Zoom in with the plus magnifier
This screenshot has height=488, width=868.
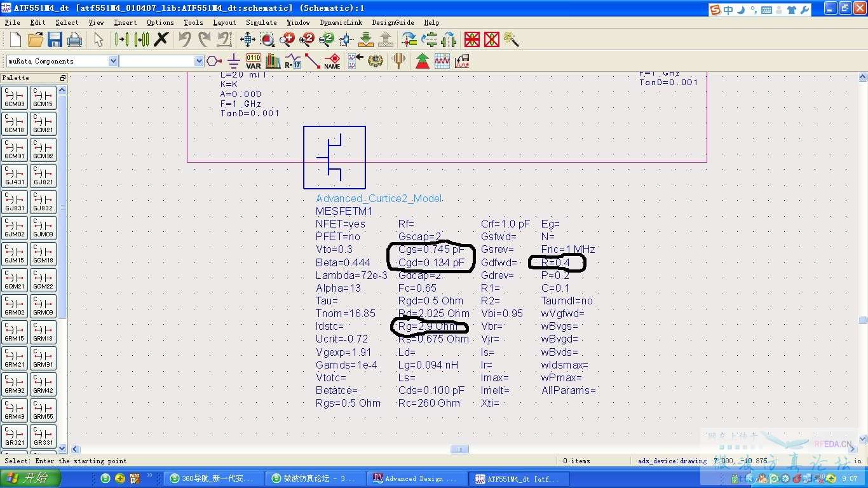pos(287,40)
